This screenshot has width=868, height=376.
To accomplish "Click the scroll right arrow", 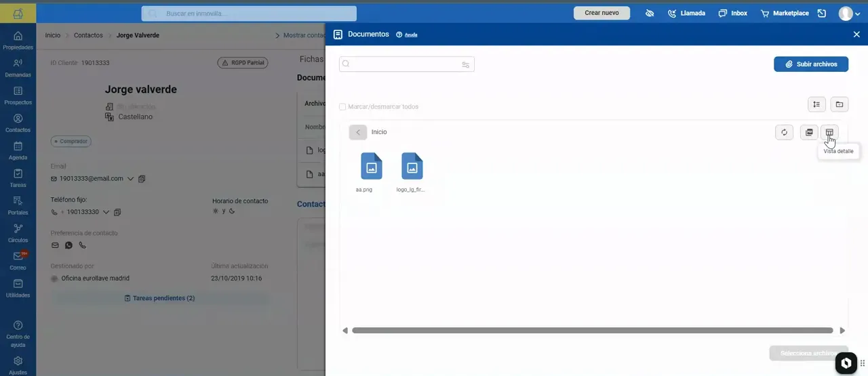I will (843, 331).
